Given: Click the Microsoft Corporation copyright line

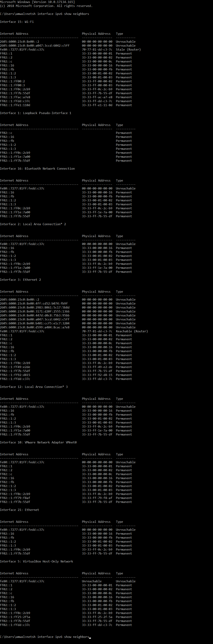Looking at the screenshot, I should (46, 6).
